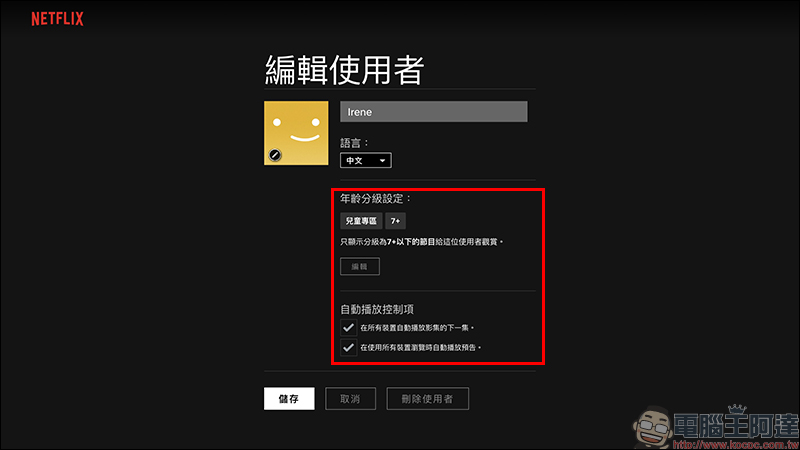Toggle autoplay previews while browsing checkbox

pos(348,347)
